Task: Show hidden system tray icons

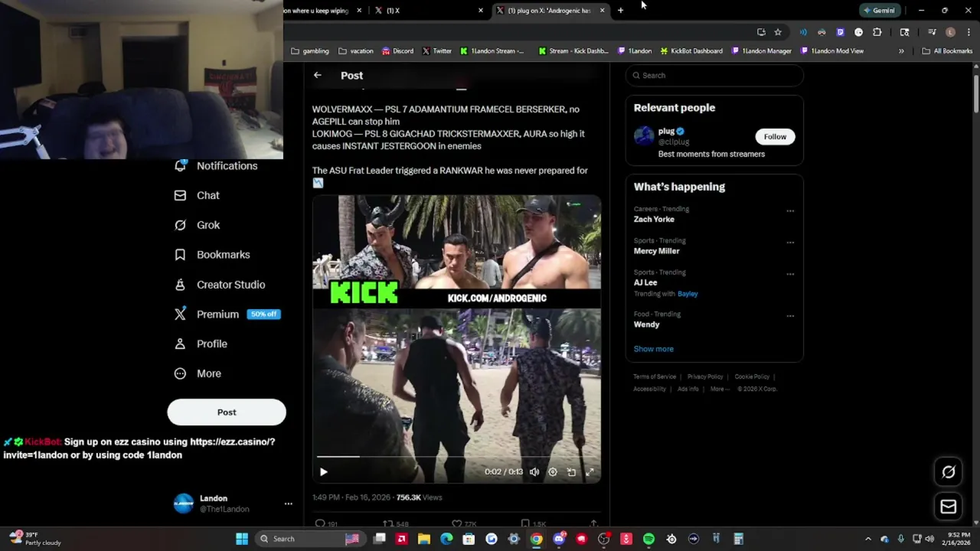Action: [x=868, y=539]
